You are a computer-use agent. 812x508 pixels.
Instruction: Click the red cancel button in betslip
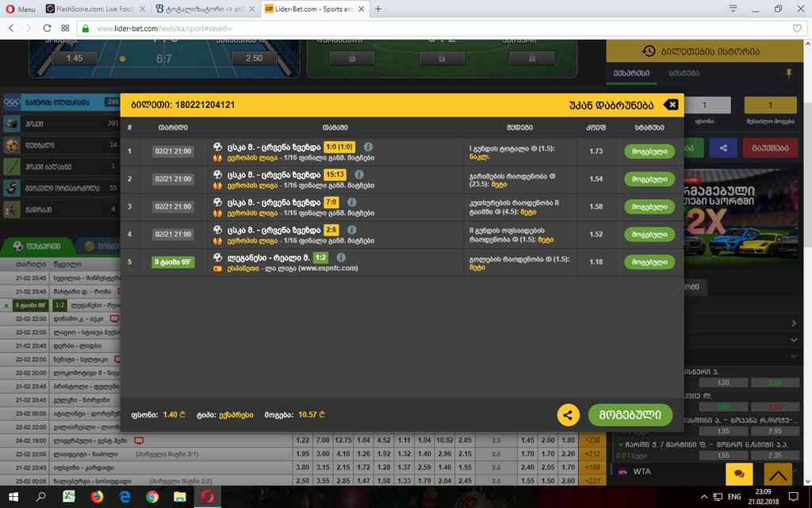(x=770, y=148)
